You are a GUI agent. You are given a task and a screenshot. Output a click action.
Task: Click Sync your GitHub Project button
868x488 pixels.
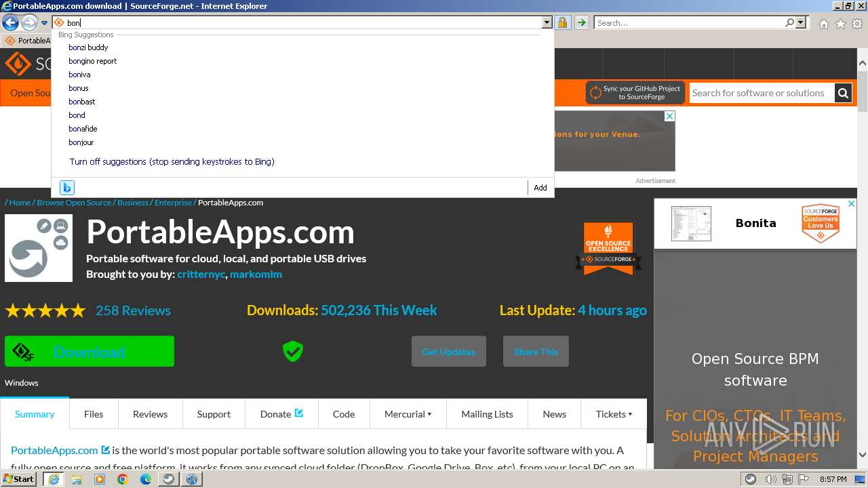pos(635,93)
